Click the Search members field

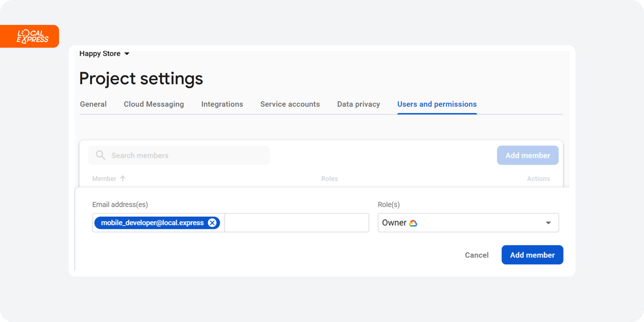[179, 155]
